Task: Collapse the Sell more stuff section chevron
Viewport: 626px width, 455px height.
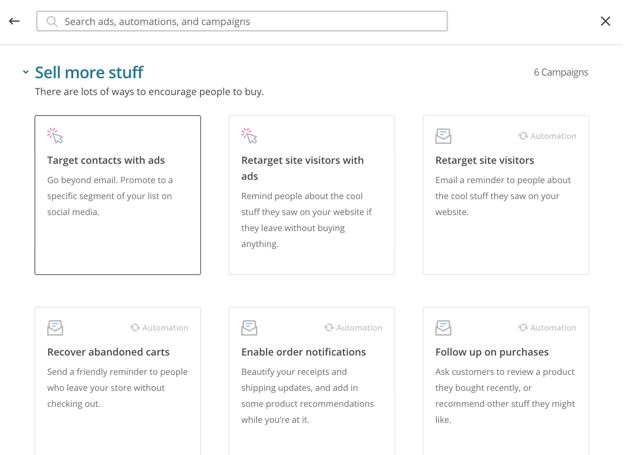Action: click(26, 73)
